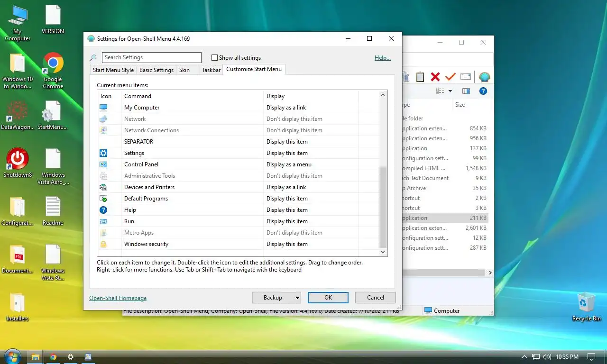The width and height of the screenshot is (607, 364).
Task: Click the Run row icon
Action: pyautogui.click(x=103, y=221)
